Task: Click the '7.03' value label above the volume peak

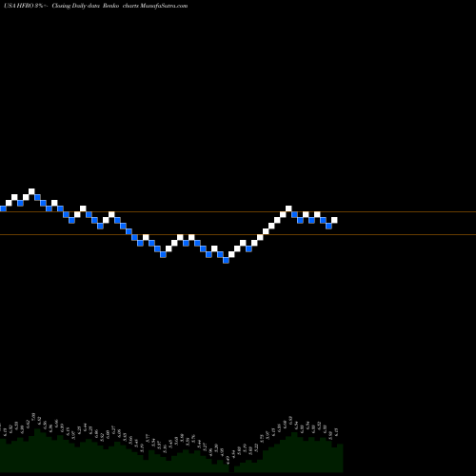Action: point(34,417)
